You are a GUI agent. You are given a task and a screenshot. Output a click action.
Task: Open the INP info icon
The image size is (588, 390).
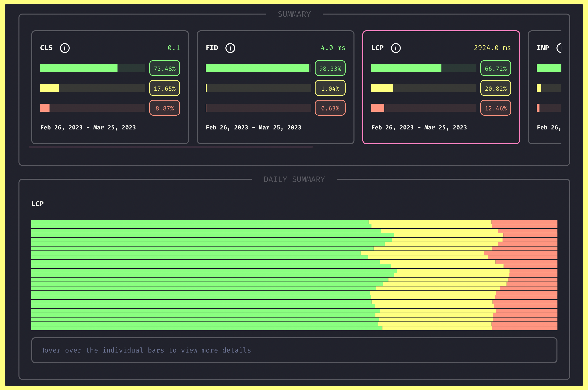point(559,48)
